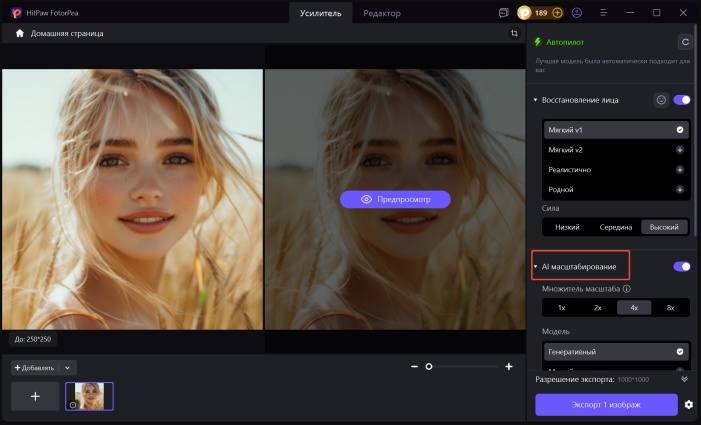Collapse the AI масштабирование section
The width and height of the screenshot is (701, 425).
[535, 267]
